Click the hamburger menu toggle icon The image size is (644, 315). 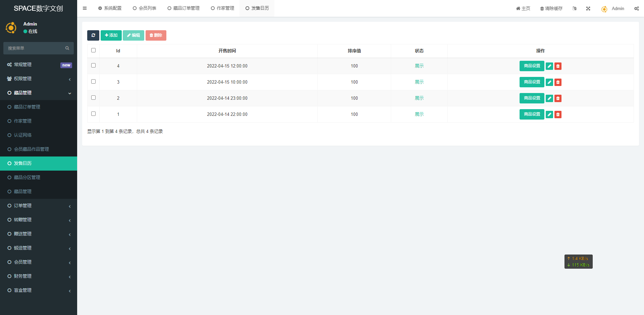tap(85, 8)
